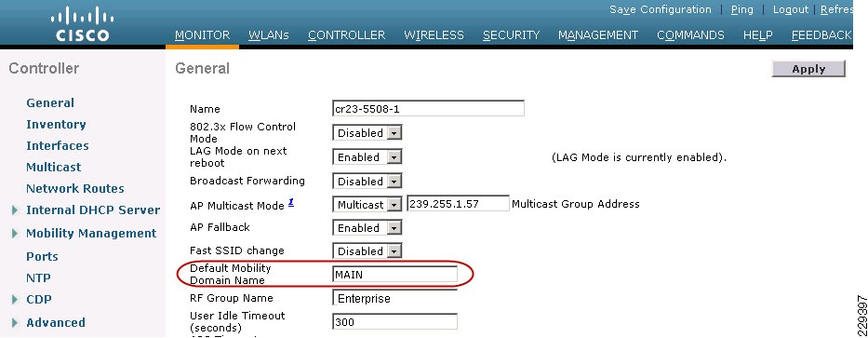Click the Cisco logo
The image size is (868, 338).
point(80,24)
